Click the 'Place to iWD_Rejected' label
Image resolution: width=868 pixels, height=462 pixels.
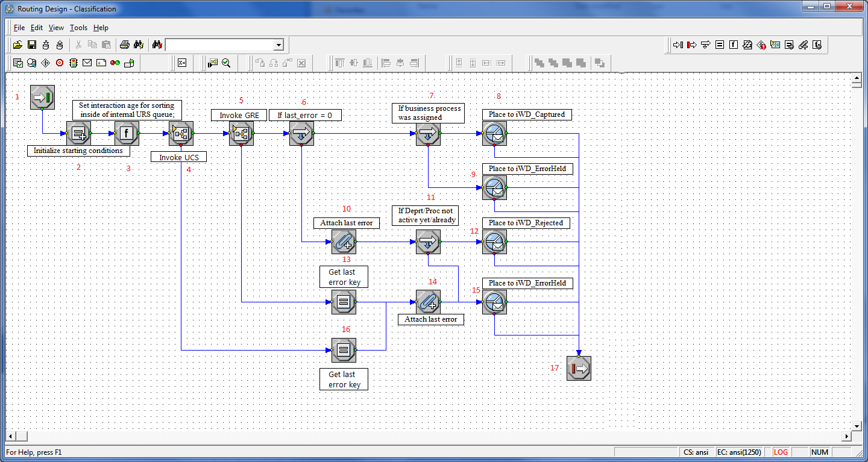coord(526,223)
